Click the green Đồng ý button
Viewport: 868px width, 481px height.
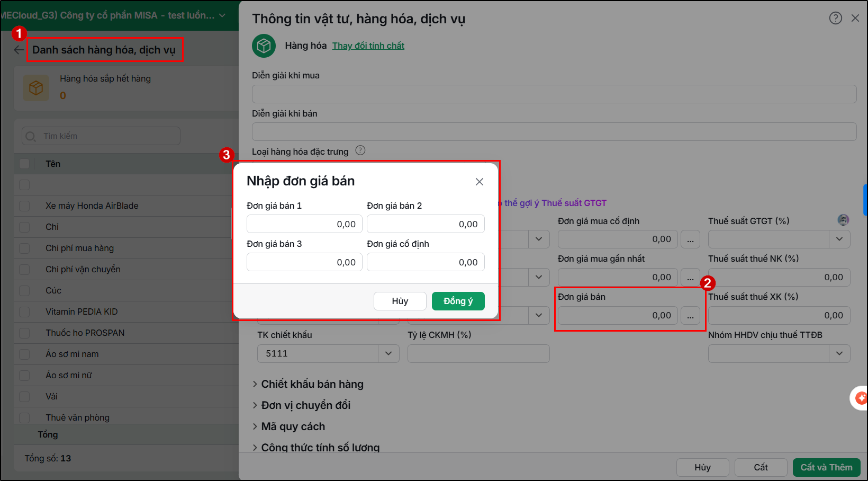click(x=458, y=301)
